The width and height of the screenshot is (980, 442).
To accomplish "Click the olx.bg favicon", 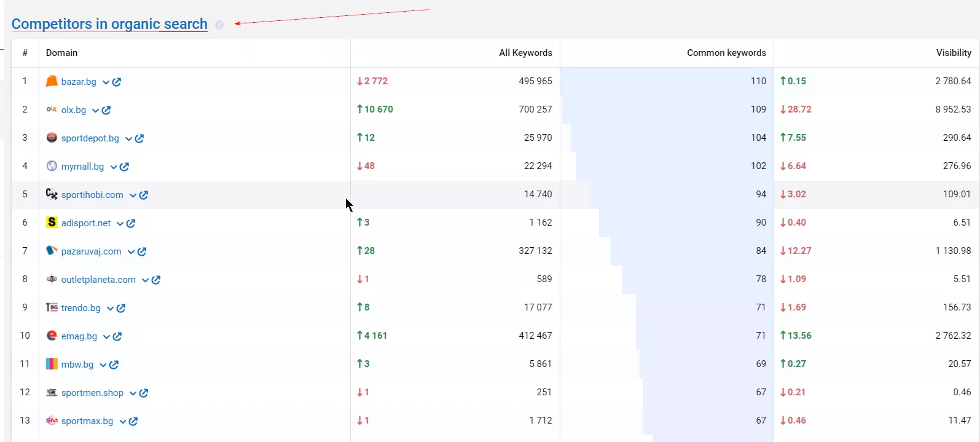I will (52, 109).
